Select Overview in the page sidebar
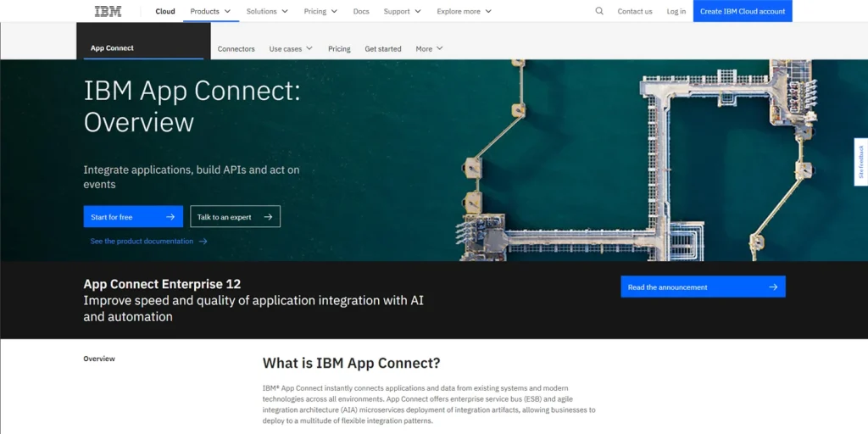This screenshot has width=868, height=434. [x=99, y=359]
